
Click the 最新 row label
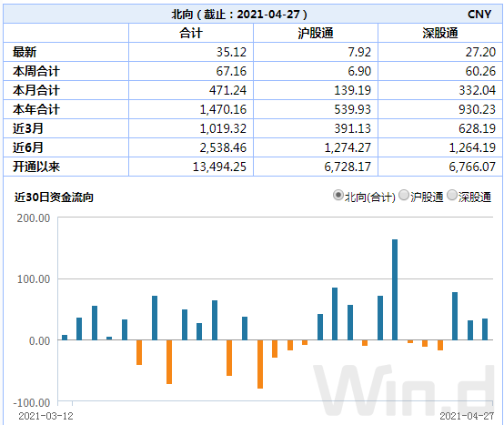click(25, 52)
